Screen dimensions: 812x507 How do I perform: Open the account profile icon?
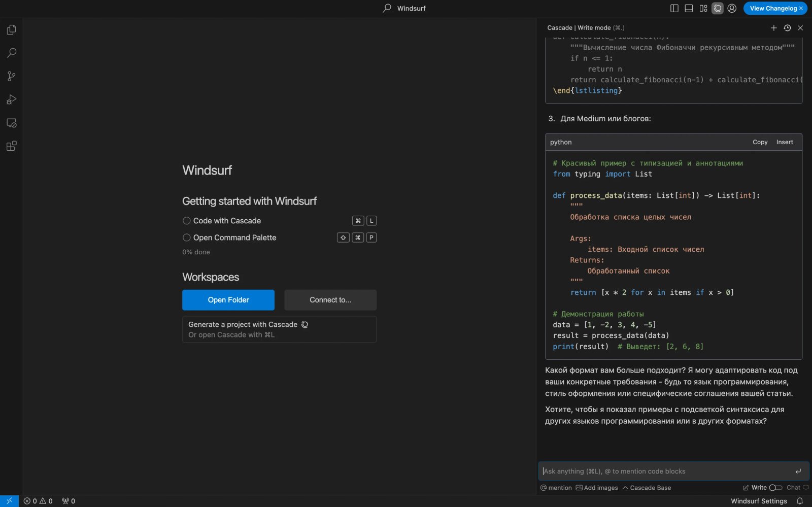tap(732, 8)
